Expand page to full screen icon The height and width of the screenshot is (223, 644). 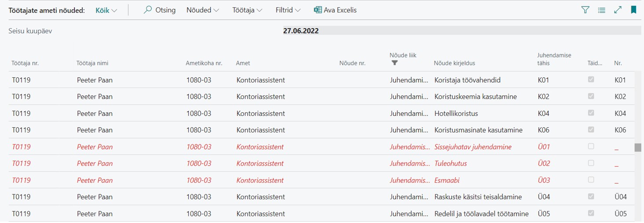point(618,10)
